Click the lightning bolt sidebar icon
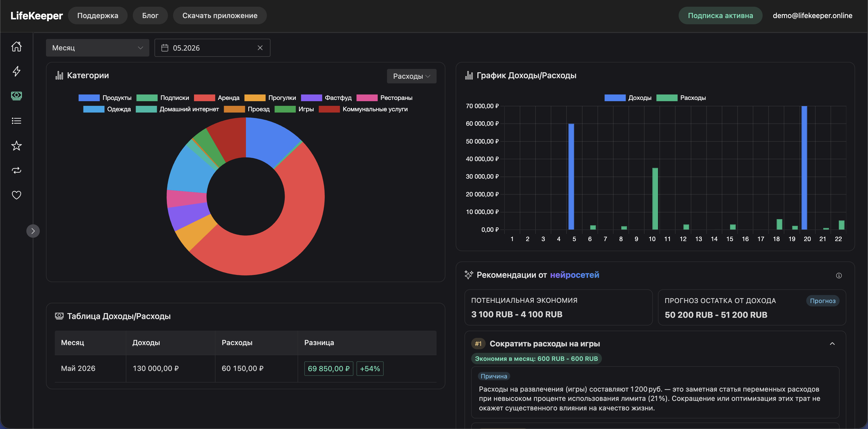Screen dimensions: 868x429 pos(17,71)
